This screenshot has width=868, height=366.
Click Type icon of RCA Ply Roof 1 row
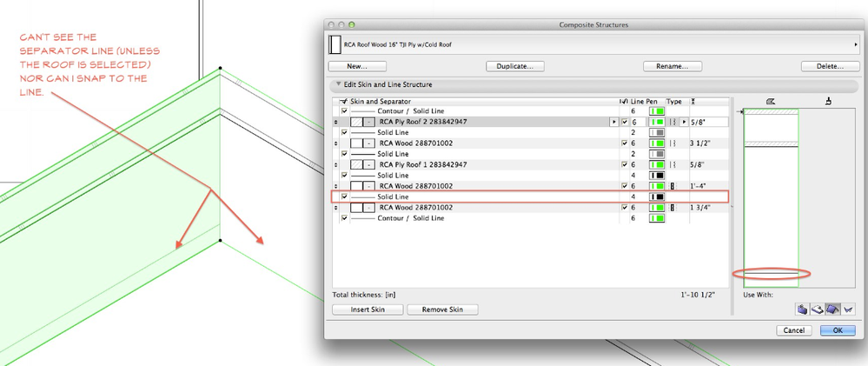point(673,164)
